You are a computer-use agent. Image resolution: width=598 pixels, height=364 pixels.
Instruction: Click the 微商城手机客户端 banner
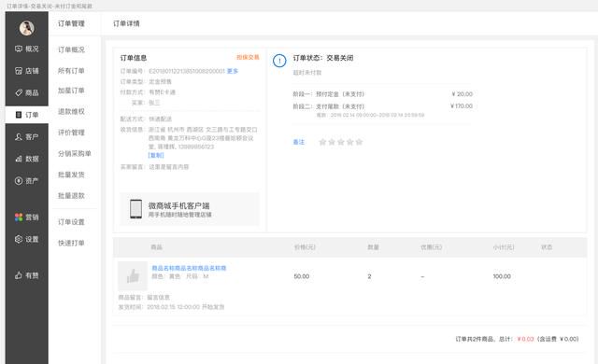190,209
